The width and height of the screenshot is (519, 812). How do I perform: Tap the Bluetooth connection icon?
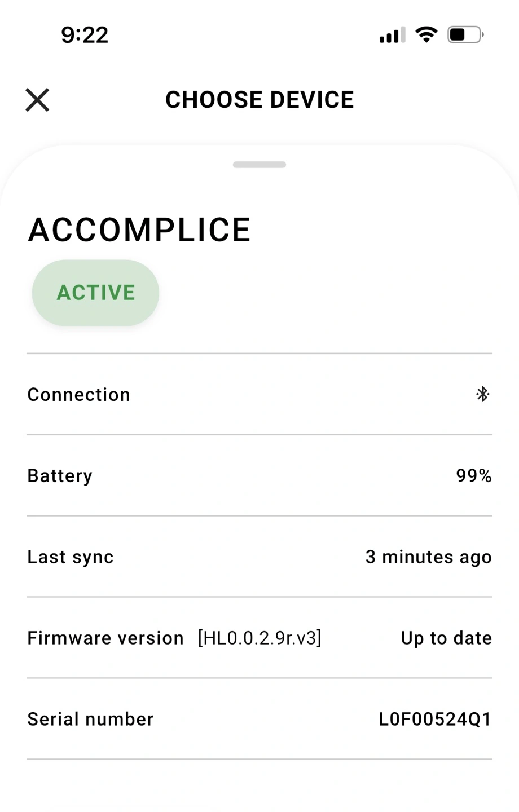[x=482, y=394]
